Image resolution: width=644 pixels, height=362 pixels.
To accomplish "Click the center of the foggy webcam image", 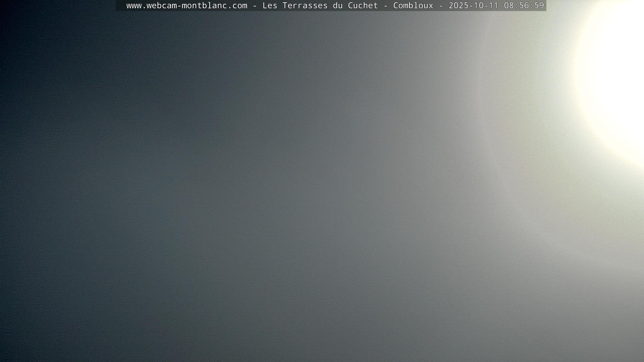I will pos(322,181).
